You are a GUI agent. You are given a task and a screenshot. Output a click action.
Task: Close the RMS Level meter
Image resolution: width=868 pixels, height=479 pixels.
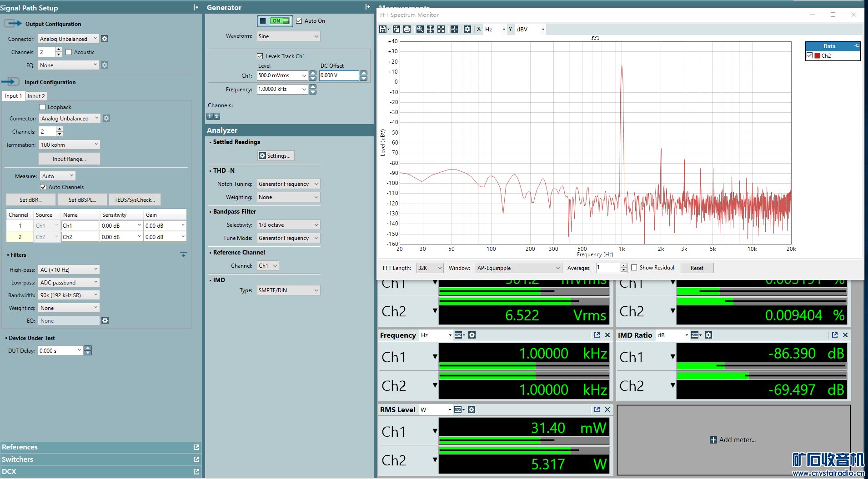click(607, 409)
